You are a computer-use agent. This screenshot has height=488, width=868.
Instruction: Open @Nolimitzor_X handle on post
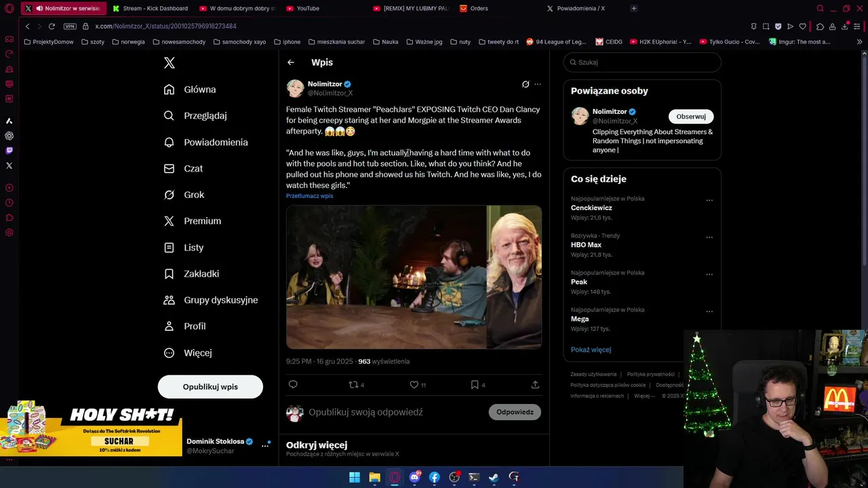(x=330, y=94)
